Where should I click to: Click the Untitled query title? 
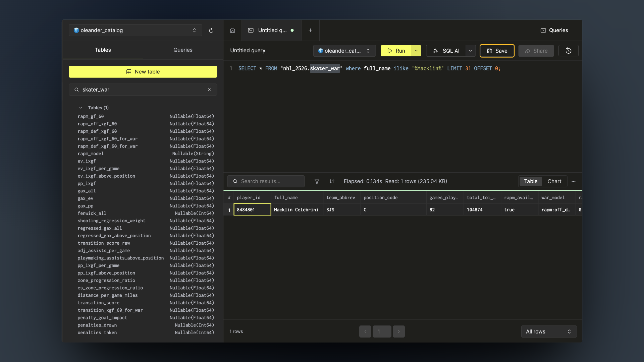click(x=248, y=51)
